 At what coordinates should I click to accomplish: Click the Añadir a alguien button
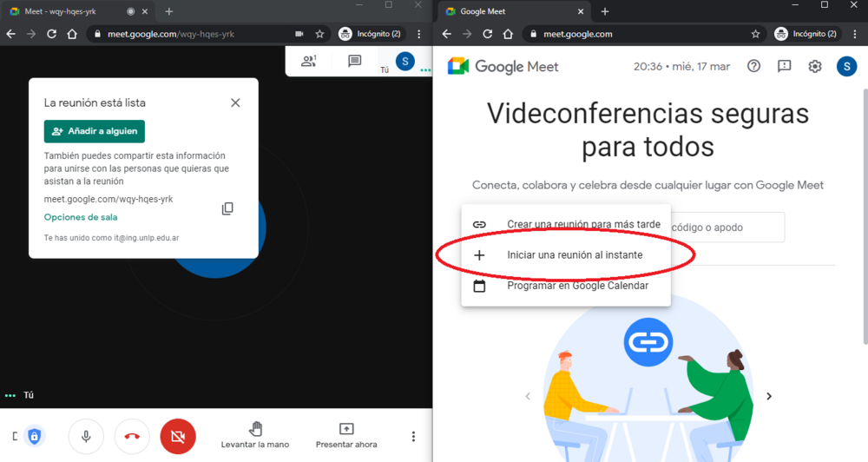(95, 131)
